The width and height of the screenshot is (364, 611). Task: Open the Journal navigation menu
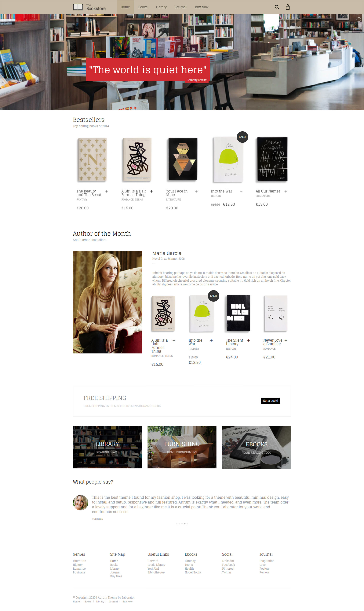click(180, 7)
